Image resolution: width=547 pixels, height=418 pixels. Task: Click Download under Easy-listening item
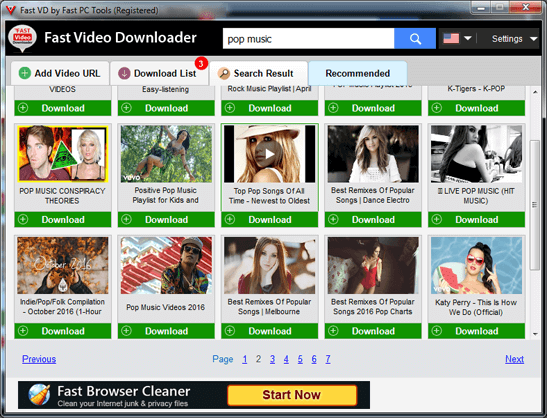point(166,108)
